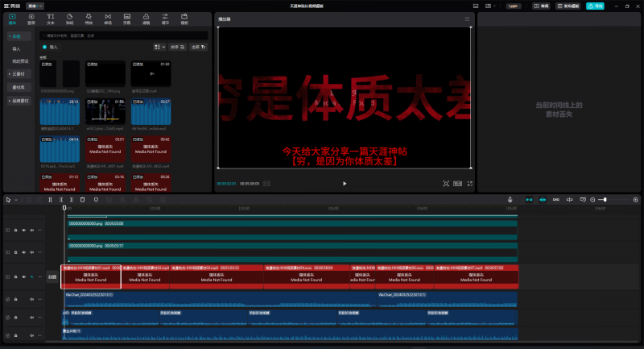Enter fullscreen preview mode

470,184
